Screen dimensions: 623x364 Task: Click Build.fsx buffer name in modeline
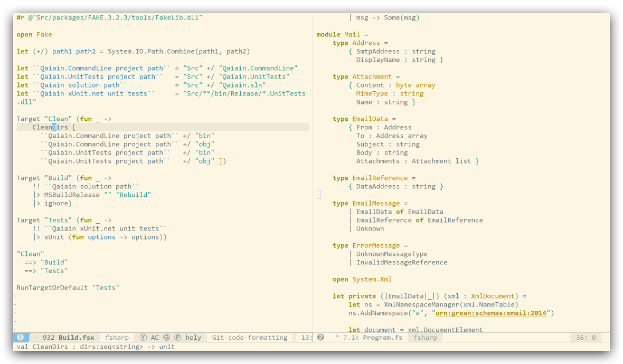coord(76,338)
